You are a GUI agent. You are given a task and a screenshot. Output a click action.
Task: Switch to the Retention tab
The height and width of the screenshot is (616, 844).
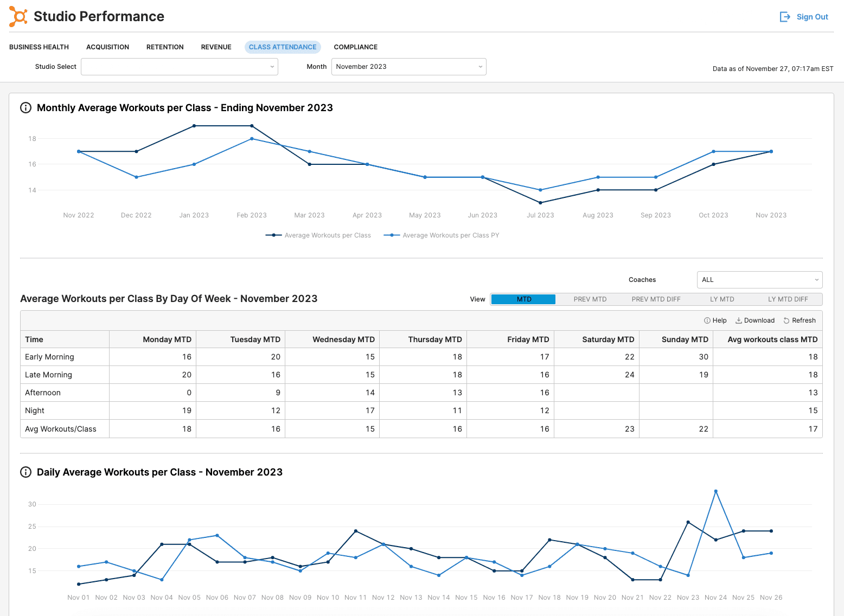pos(165,47)
